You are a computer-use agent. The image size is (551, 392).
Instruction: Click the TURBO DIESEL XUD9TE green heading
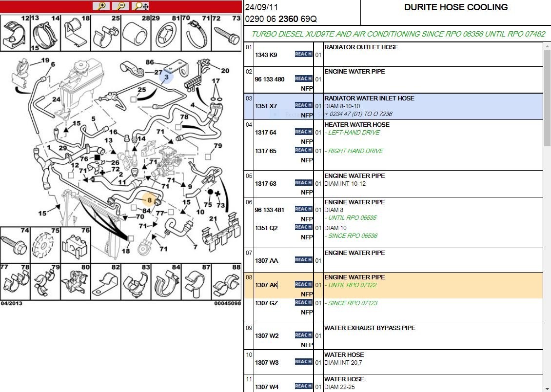tap(398, 34)
